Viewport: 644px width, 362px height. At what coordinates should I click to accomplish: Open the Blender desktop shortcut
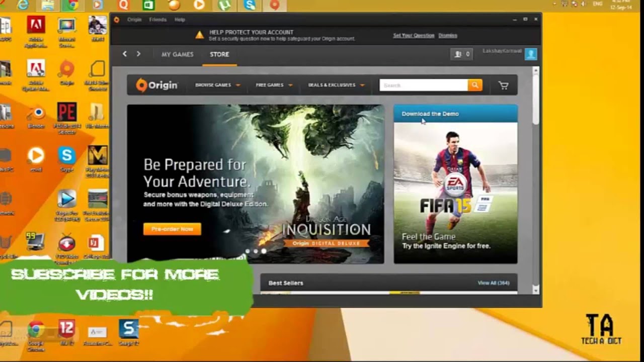(36, 117)
